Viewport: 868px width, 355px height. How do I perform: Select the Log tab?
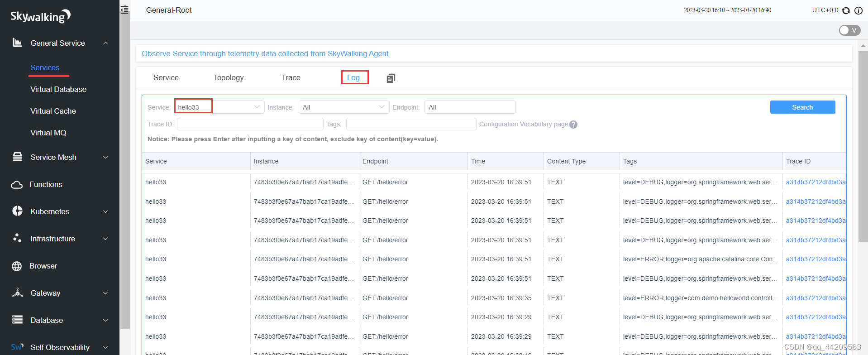(353, 78)
